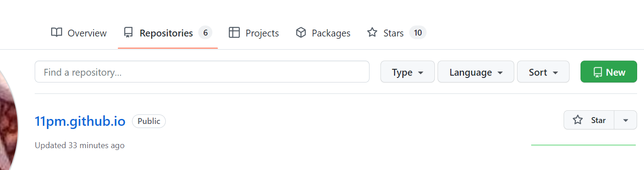The image size is (644, 170).
Task: Create a New repository
Action: (608, 72)
